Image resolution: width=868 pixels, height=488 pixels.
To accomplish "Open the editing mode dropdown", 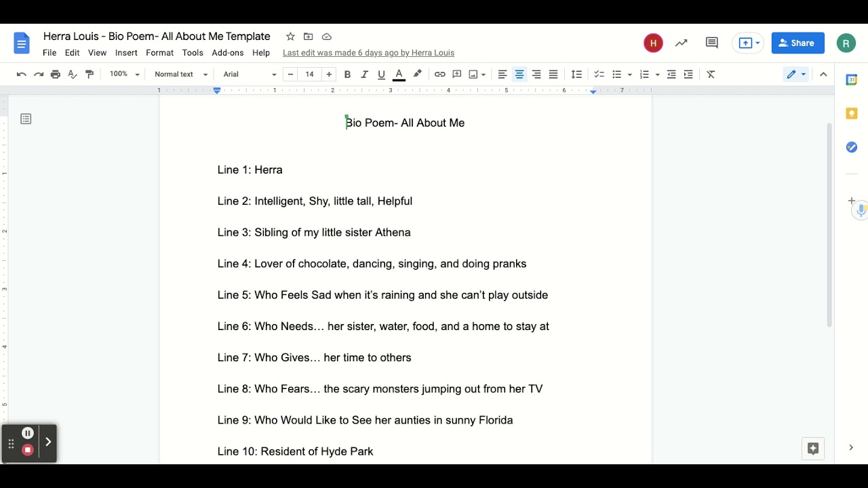I will pos(796,75).
